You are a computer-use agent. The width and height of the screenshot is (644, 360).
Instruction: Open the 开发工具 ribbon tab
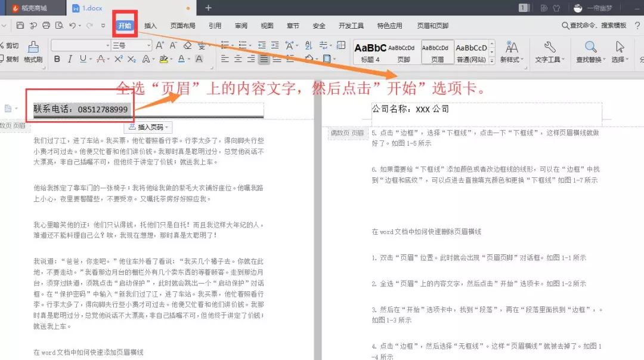[351, 26]
